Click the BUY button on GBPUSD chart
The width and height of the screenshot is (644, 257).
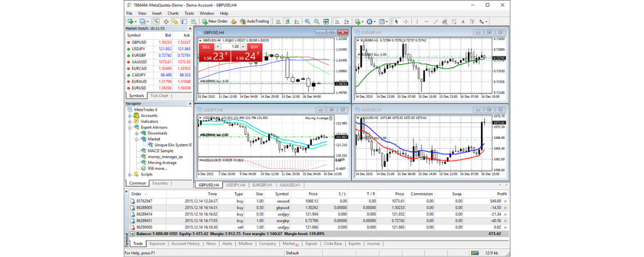[254, 47]
